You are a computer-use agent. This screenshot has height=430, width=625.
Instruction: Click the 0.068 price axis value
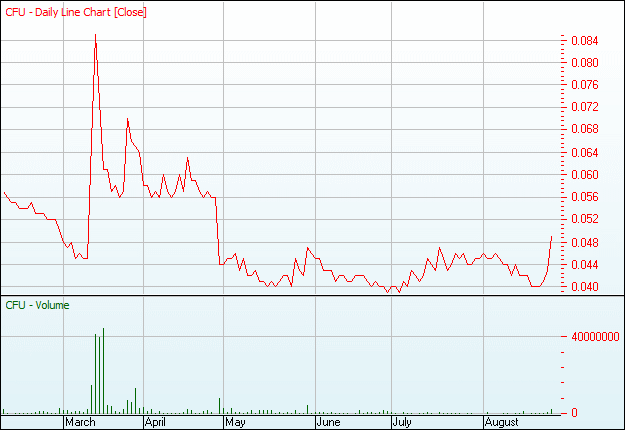[585, 129]
